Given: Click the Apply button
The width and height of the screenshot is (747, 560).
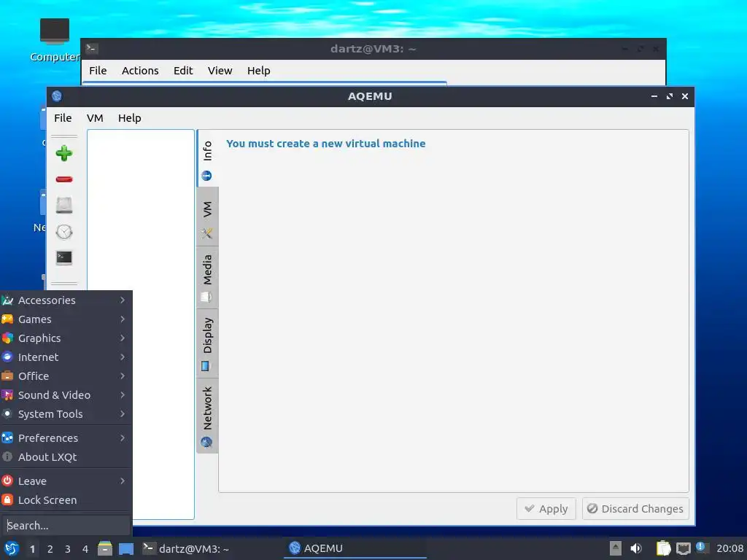Looking at the screenshot, I should (546, 508).
